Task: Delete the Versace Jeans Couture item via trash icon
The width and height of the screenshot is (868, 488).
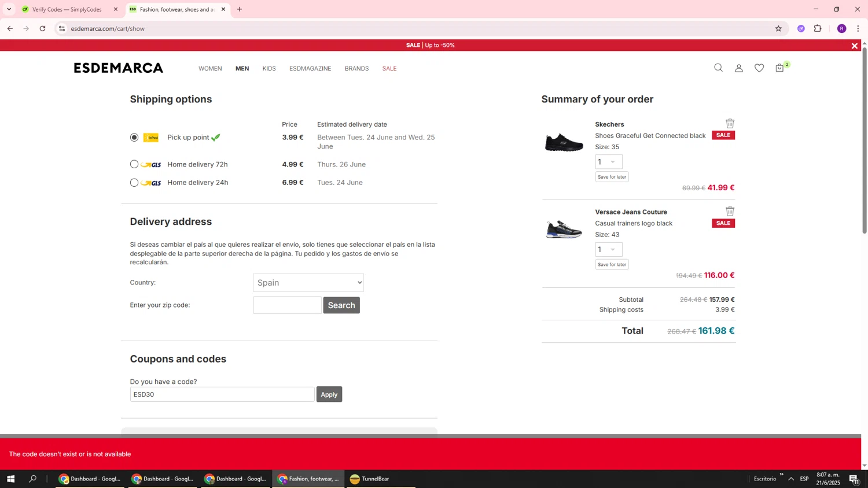Action: [730, 211]
